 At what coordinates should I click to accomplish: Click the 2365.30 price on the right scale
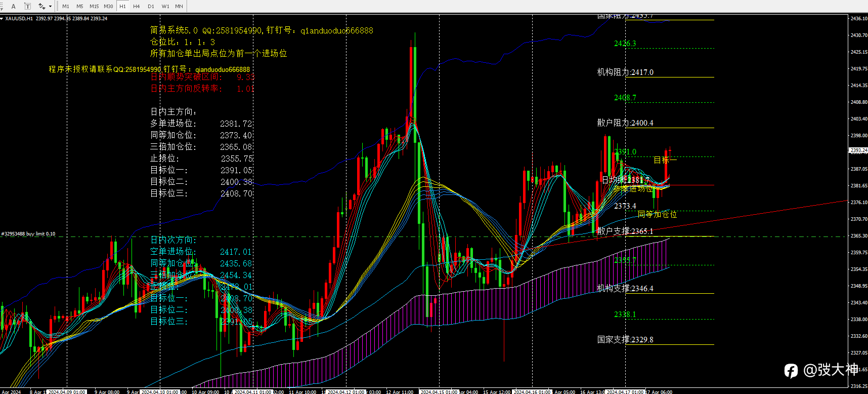click(859, 235)
